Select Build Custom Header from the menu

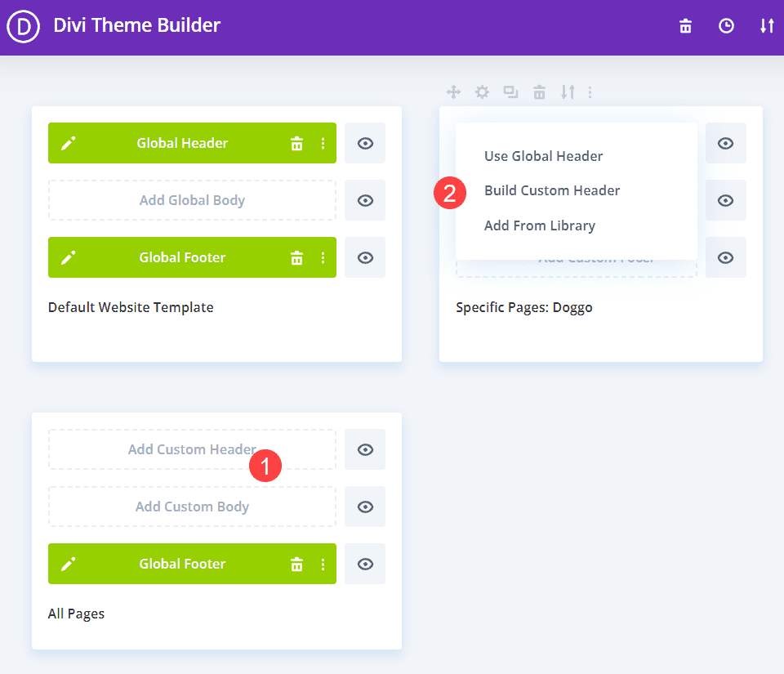pyautogui.click(x=552, y=190)
